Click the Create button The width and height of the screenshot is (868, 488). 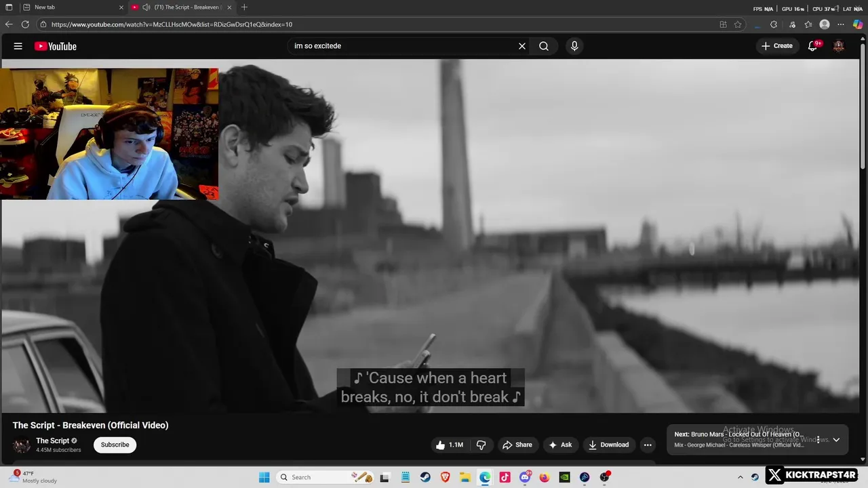click(777, 46)
